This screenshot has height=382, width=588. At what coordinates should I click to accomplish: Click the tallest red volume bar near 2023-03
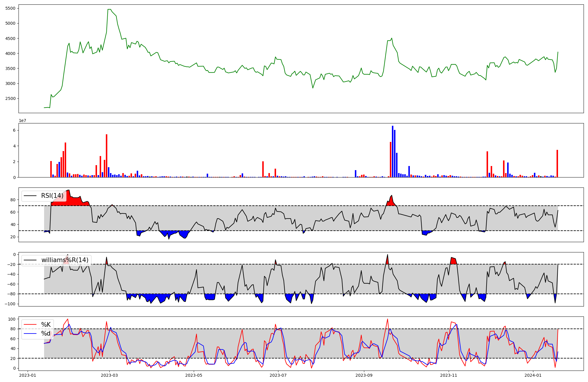pos(106,156)
